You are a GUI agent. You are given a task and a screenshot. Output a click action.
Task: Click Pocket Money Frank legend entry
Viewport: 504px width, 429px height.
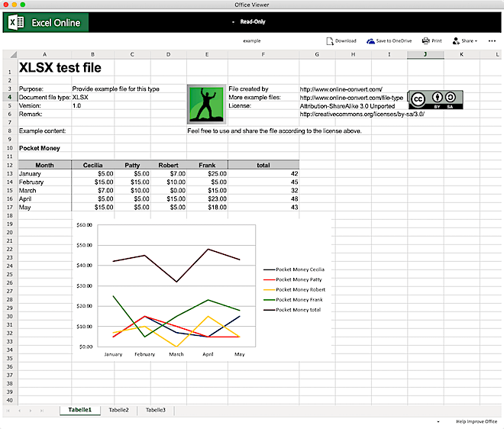(293, 299)
